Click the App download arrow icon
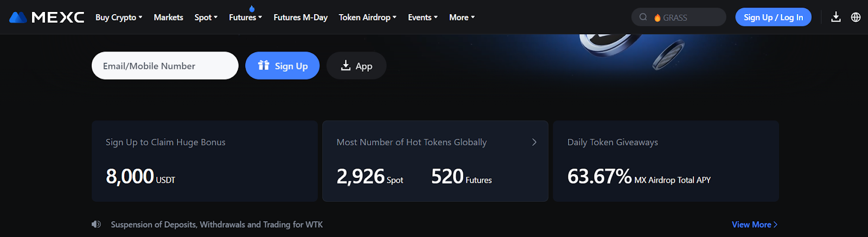This screenshot has height=237, width=868. click(346, 66)
